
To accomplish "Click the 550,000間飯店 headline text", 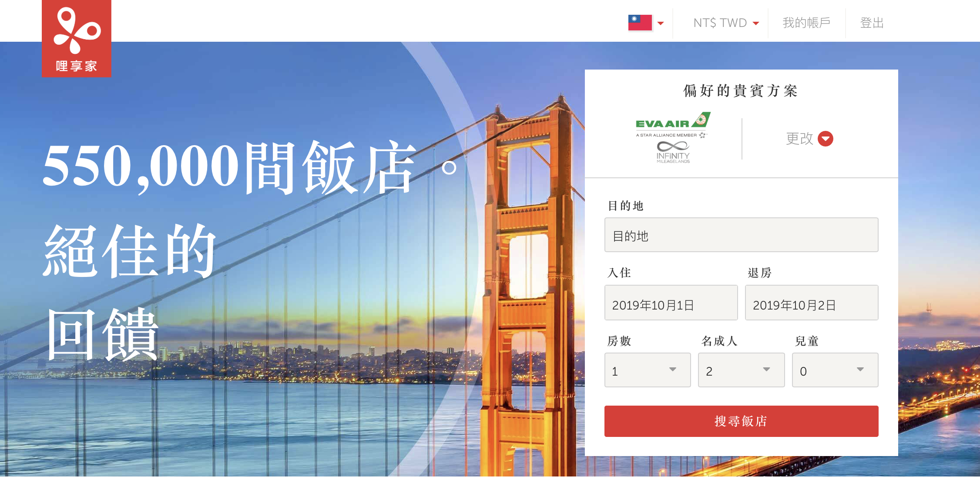I will tap(231, 167).
